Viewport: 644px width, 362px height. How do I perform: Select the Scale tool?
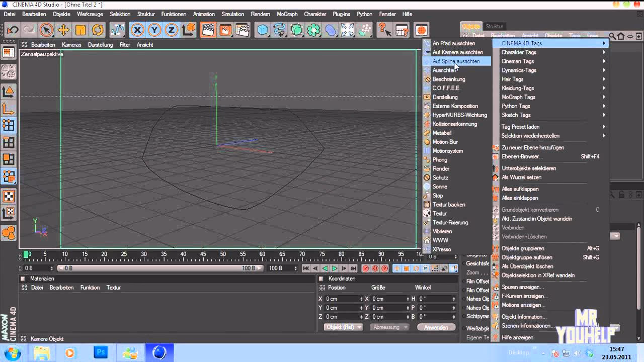tap(80, 30)
